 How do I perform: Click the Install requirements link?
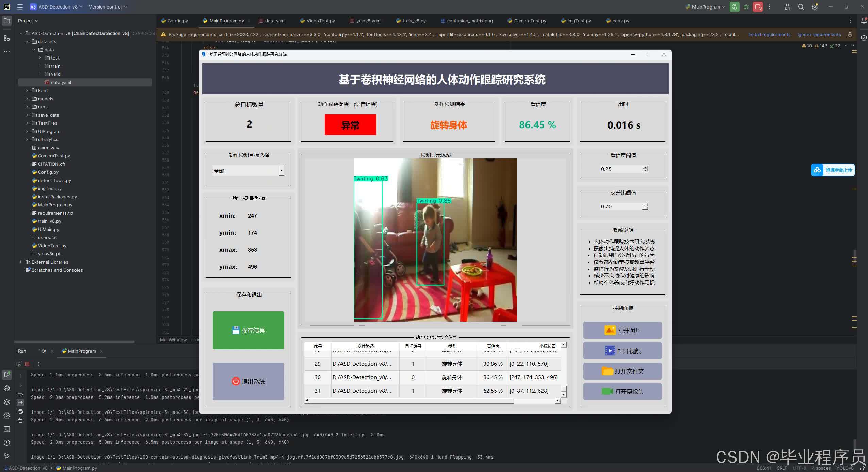(769, 34)
